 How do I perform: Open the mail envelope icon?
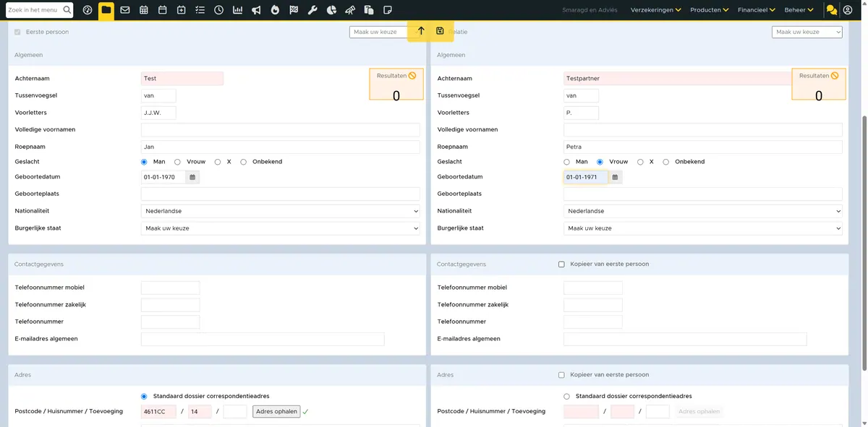click(125, 10)
